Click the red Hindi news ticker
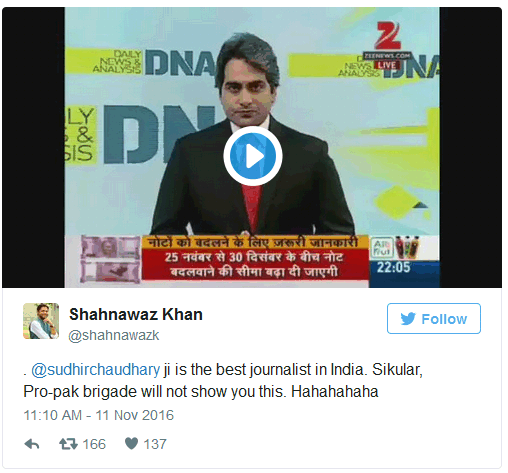508x473 pixels. click(x=255, y=264)
